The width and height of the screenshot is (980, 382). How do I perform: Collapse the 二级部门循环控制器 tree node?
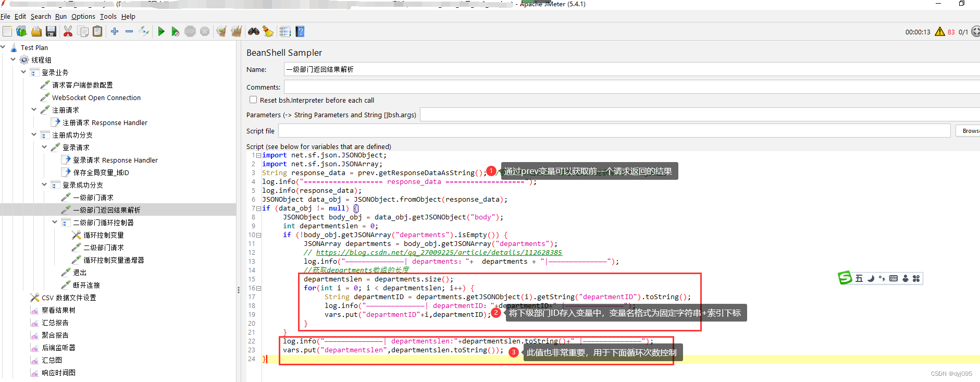(55, 222)
